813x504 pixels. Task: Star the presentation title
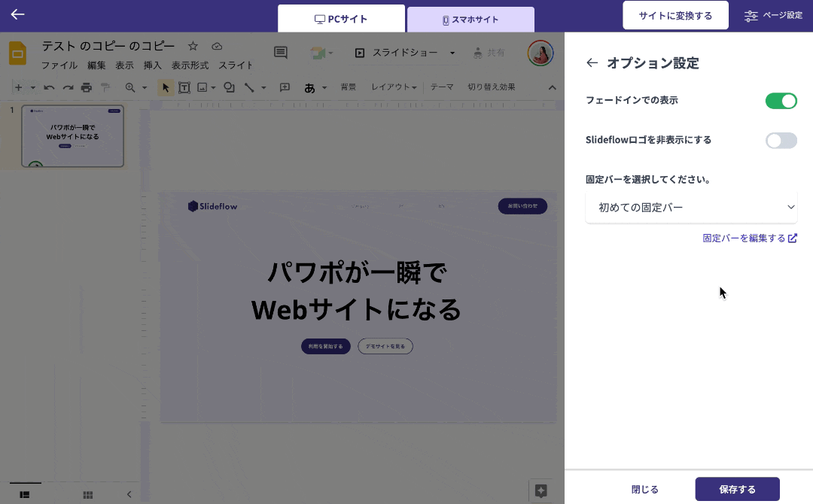click(x=193, y=46)
